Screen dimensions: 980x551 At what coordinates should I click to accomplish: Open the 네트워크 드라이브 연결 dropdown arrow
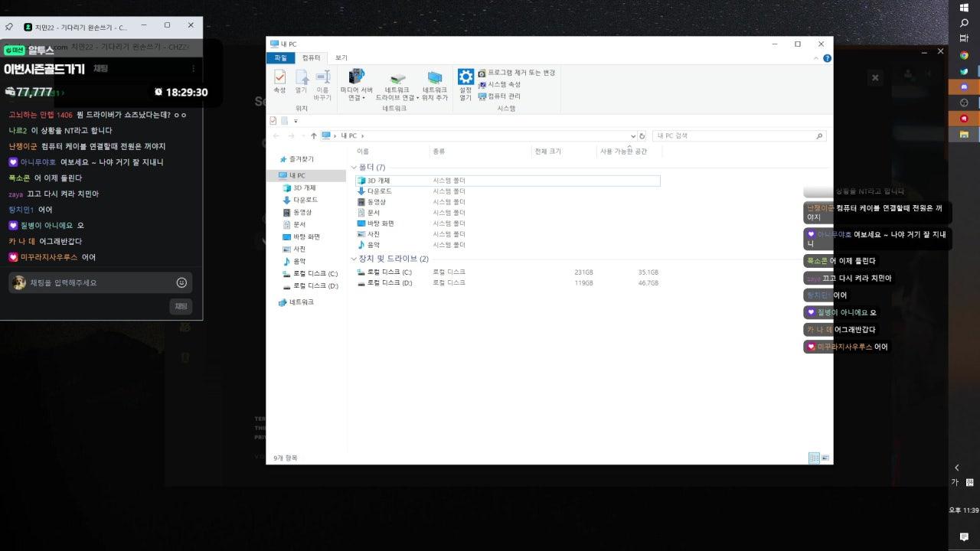pyautogui.click(x=418, y=98)
